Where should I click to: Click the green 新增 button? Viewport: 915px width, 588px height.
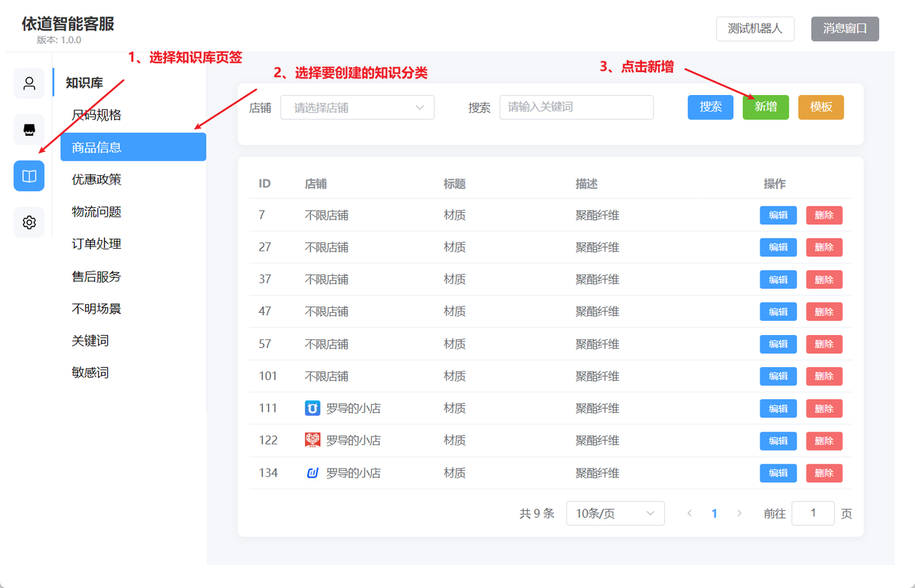point(766,106)
